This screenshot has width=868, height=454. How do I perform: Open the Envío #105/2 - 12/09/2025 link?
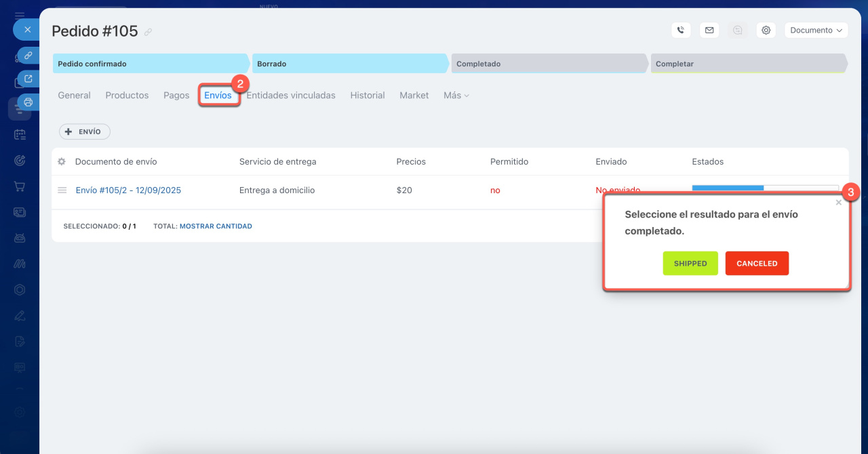tap(128, 190)
